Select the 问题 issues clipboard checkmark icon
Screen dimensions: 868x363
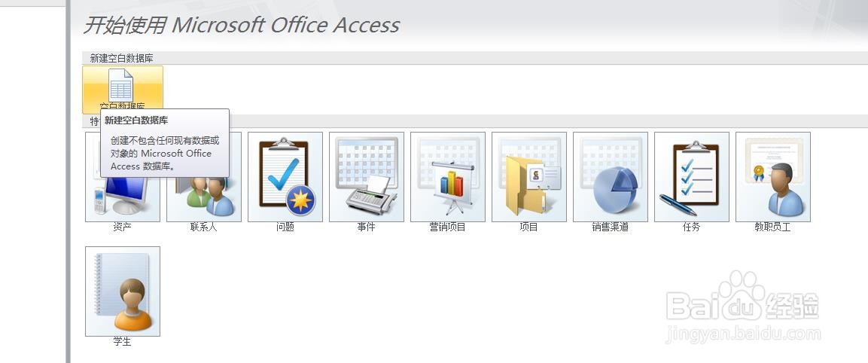click(285, 177)
